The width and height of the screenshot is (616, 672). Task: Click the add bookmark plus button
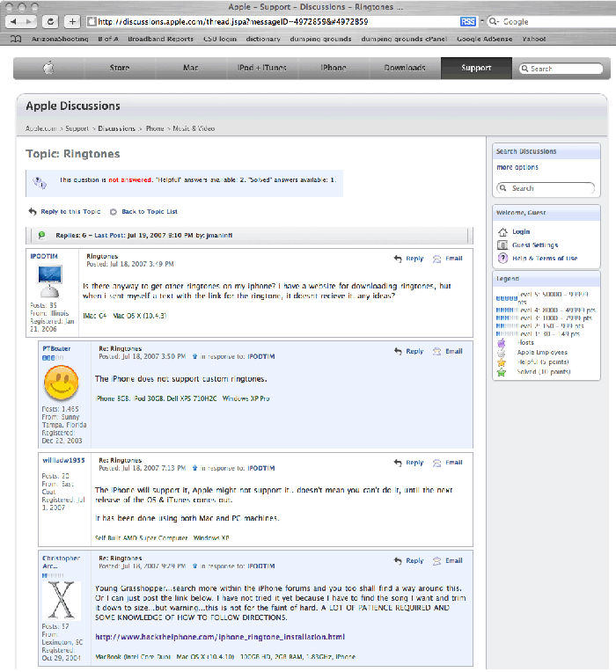[72, 21]
